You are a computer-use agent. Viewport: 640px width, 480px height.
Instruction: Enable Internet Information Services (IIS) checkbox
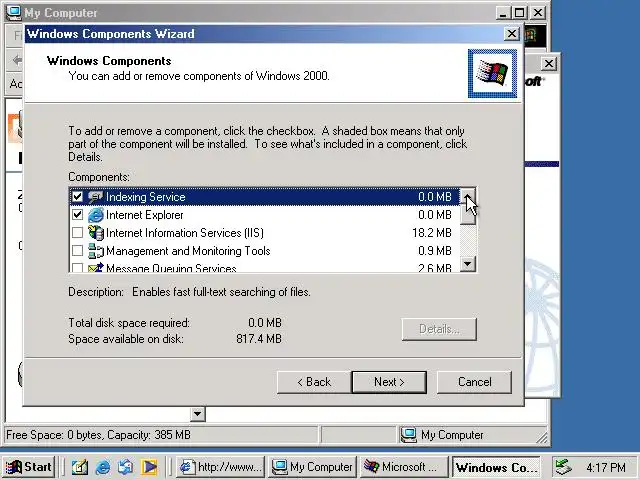77,233
